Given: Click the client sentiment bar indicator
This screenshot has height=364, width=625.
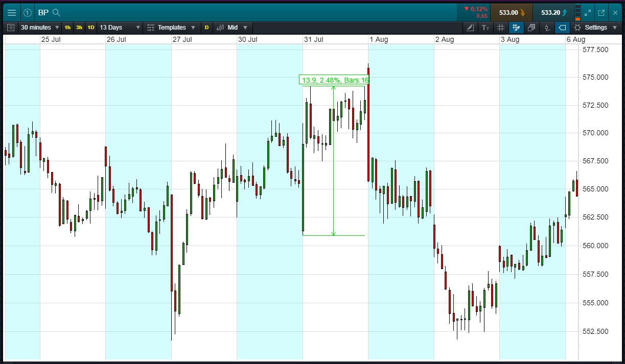Looking at the screenshot, I should 577,13.
